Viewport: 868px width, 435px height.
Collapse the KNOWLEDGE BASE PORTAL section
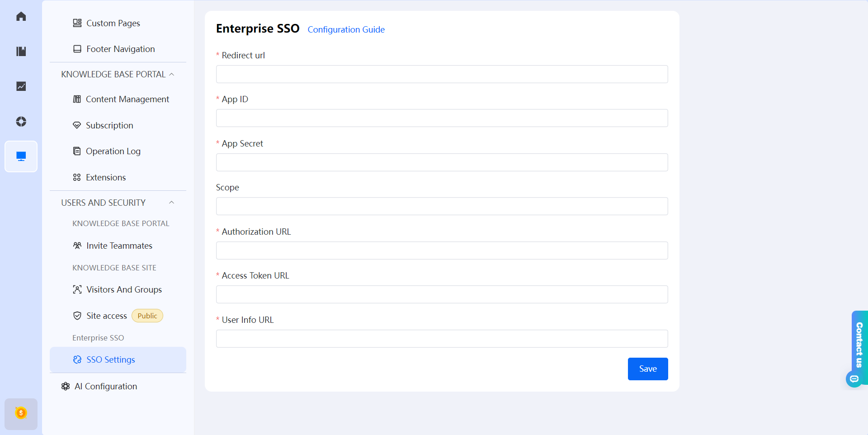pyautogui.click(x=171, y=74)
